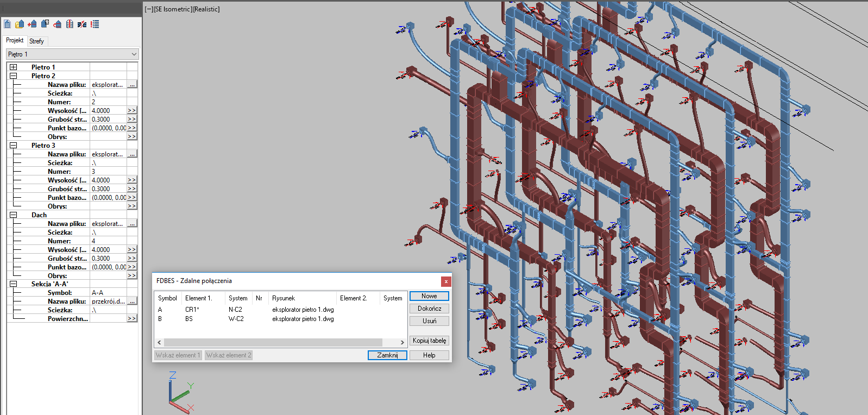Click the building section icon with red line
Screen dimensions: 868x415
coord(70,24)
